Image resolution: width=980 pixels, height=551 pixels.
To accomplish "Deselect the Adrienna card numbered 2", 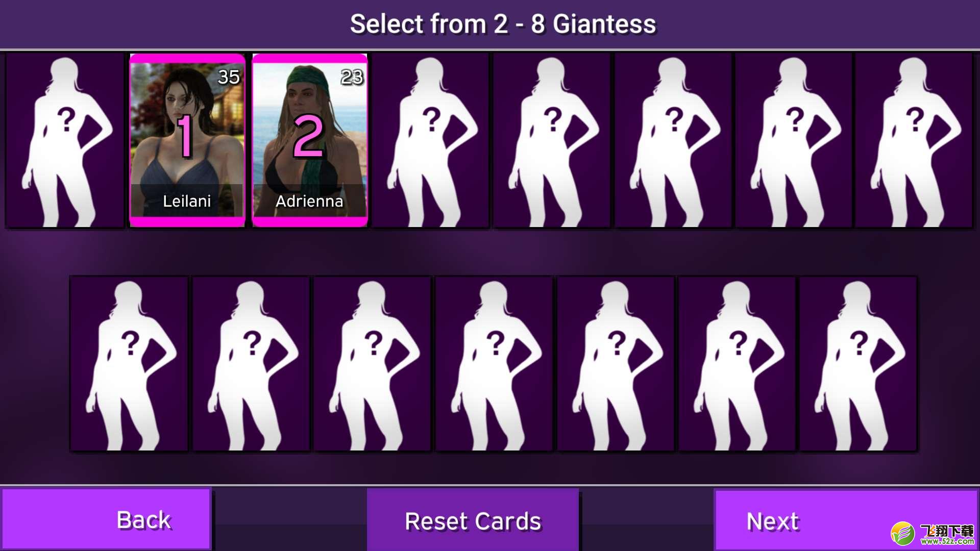I will click(310, 140).
